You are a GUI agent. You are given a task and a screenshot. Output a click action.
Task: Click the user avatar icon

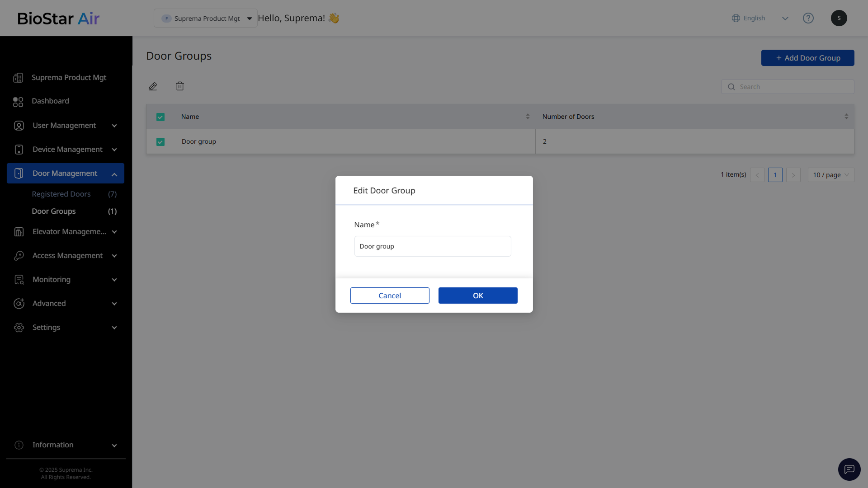tap(839, 18)
